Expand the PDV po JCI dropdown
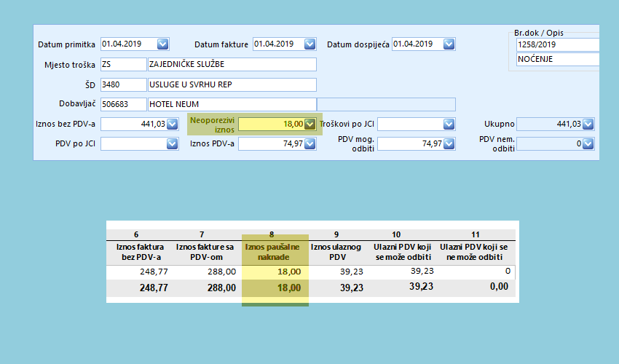 172,143
